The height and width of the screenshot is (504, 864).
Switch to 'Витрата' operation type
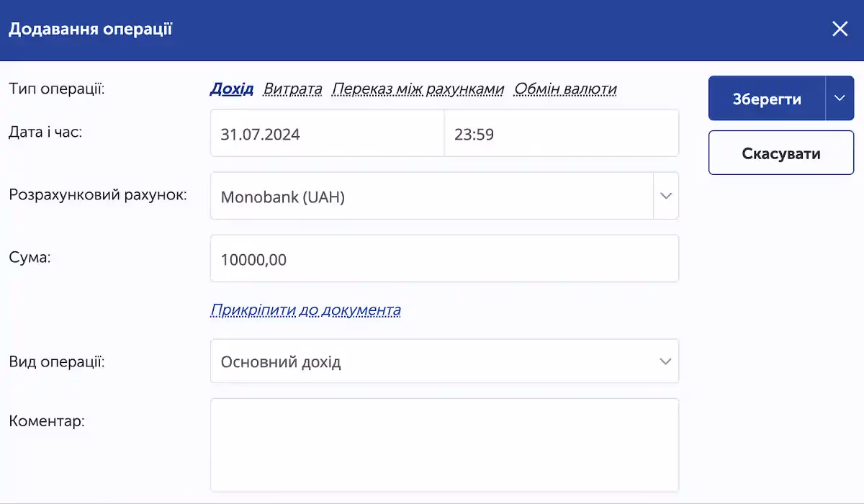(x=292, y=88)
